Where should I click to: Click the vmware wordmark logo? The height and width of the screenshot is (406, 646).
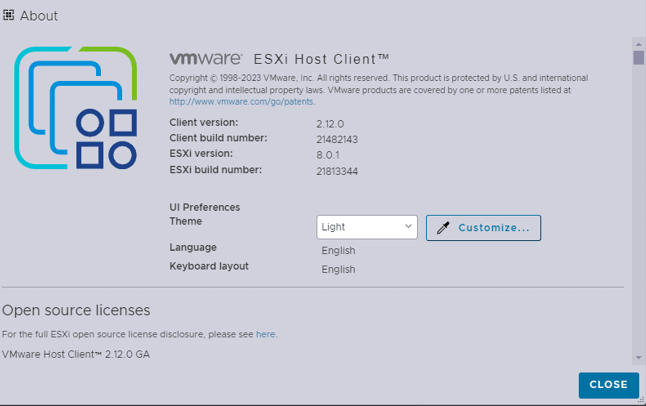(x=206, y=59)
